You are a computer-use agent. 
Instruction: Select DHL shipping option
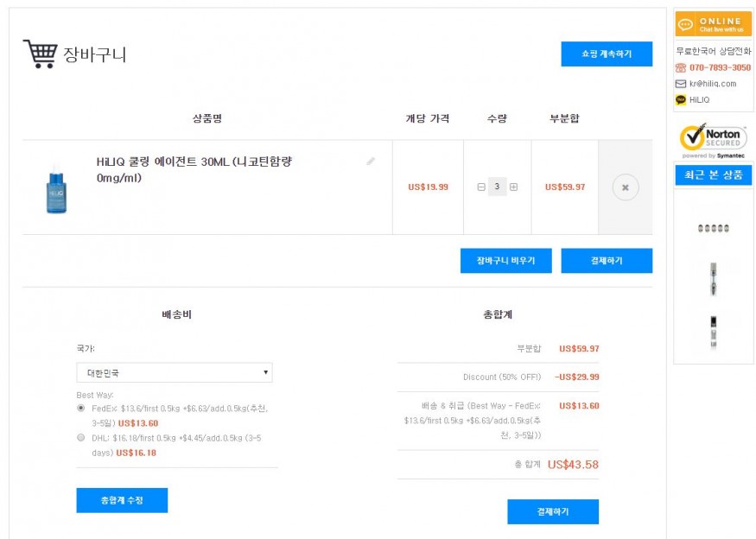point(81,437)
